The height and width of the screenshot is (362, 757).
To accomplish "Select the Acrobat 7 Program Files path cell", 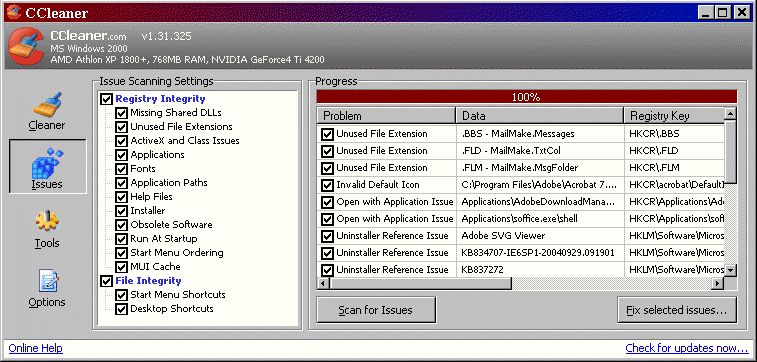I will pos(539,185).
